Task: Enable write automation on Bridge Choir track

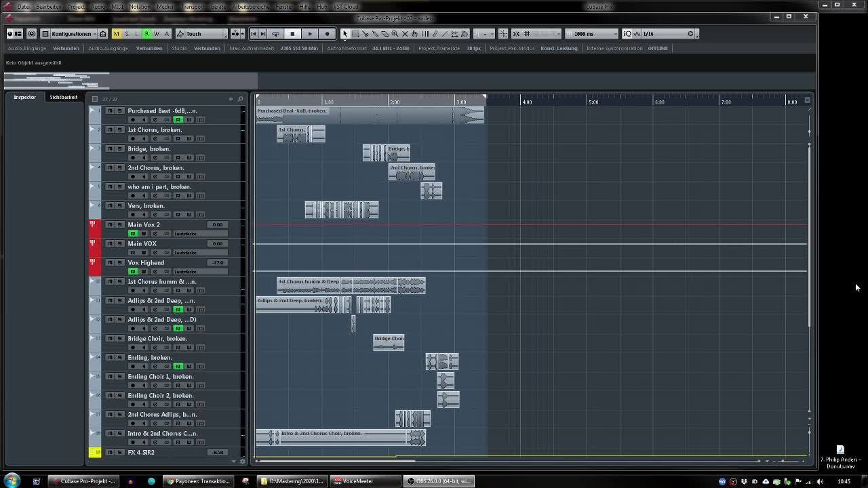Action: tap(189, 348)
